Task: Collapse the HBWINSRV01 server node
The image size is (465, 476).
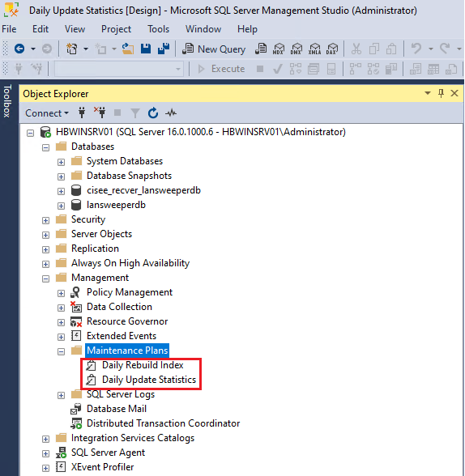Action: click(30, 133)
